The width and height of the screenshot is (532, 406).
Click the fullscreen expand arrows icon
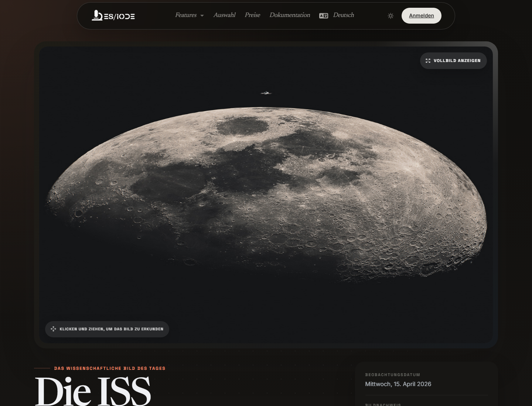click(428, 61)
